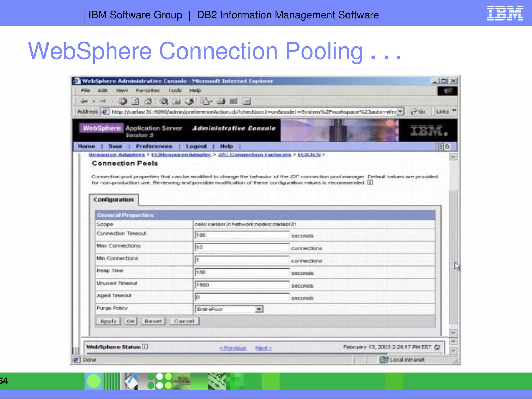Click the OK button
Screen dimensions: 532x399
[x=131, y=321]
